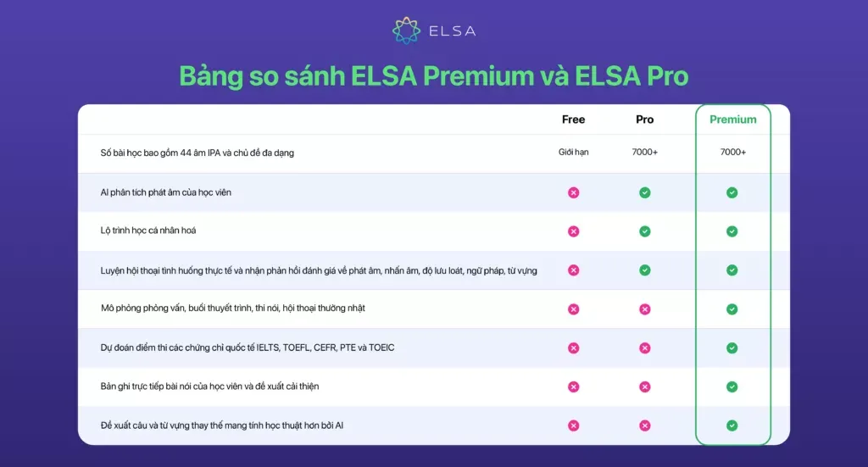The image size is (868, 467).
Task: Click the Pro check for conversation practice row
Action: [645, 270]
